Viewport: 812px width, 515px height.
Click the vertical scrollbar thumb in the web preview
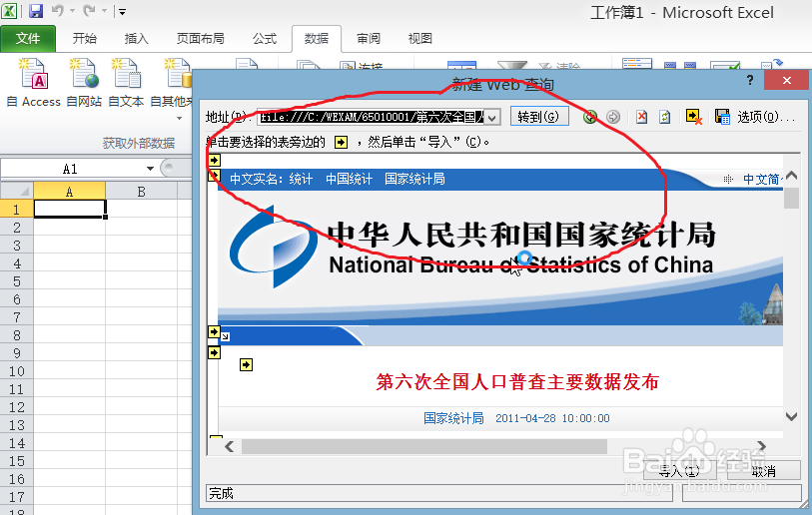(x=791, y=198)
